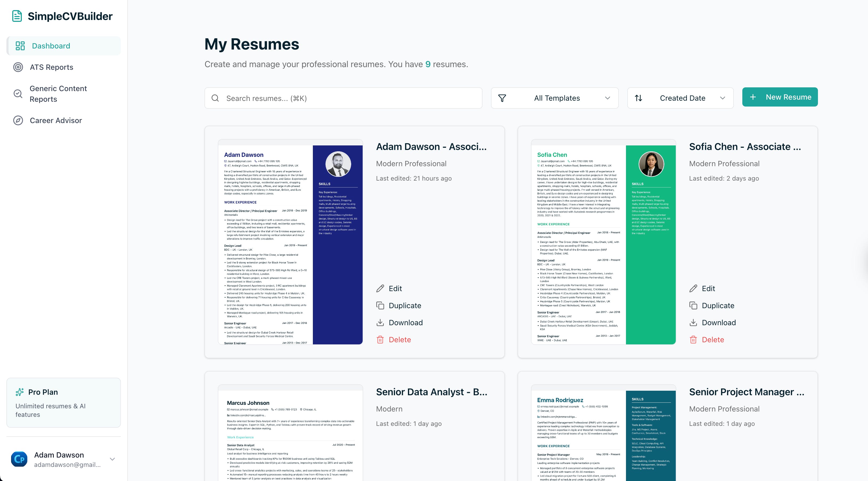Open Generic Content Reports menu item

coord(58,94)
